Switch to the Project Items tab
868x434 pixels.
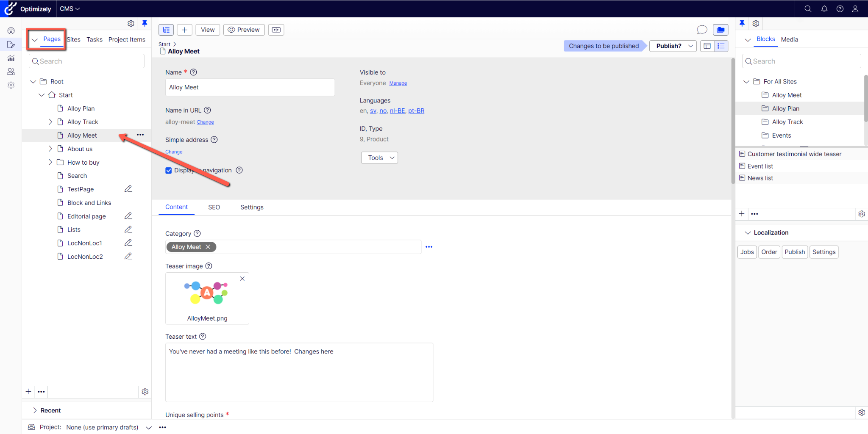pos(127,39)
